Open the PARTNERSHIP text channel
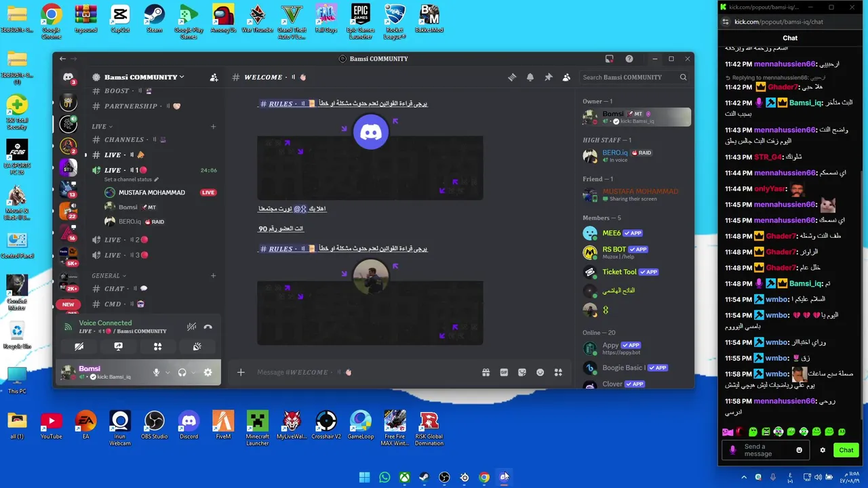The height and width of the screenshot is (488, 868). click(155, 106)
